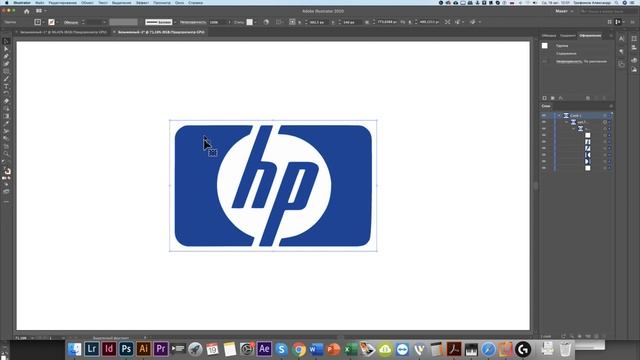Open the Объект menu
The height and width of the screenshot is (360, 640).
click(87, 2)
